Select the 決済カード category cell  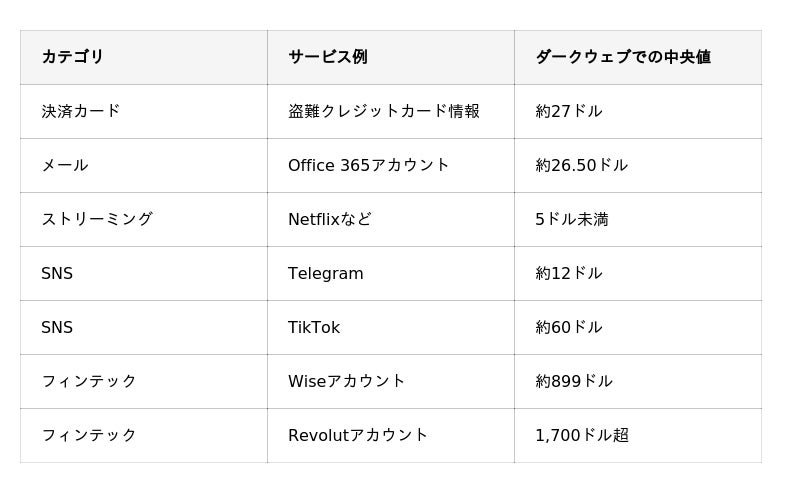point(144,111)
